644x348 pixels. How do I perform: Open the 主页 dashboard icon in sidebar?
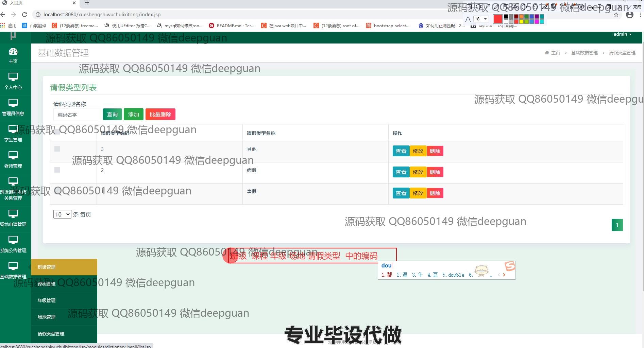tap(13, 52)
